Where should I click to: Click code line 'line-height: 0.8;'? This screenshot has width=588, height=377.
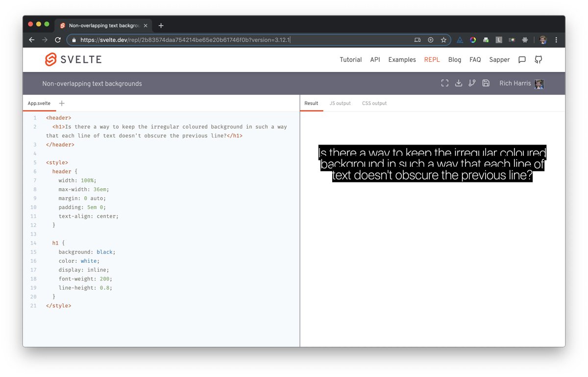point(85,288)
